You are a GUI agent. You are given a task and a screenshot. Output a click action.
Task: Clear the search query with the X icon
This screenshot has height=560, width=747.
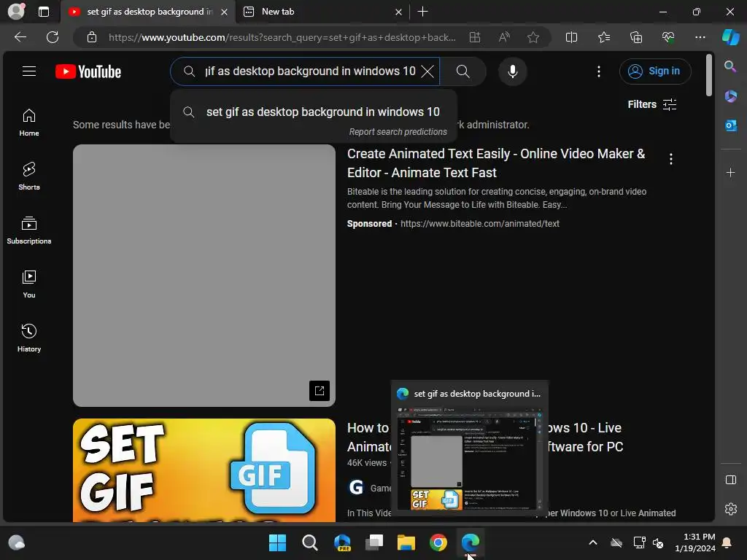(x=427, y=71)
